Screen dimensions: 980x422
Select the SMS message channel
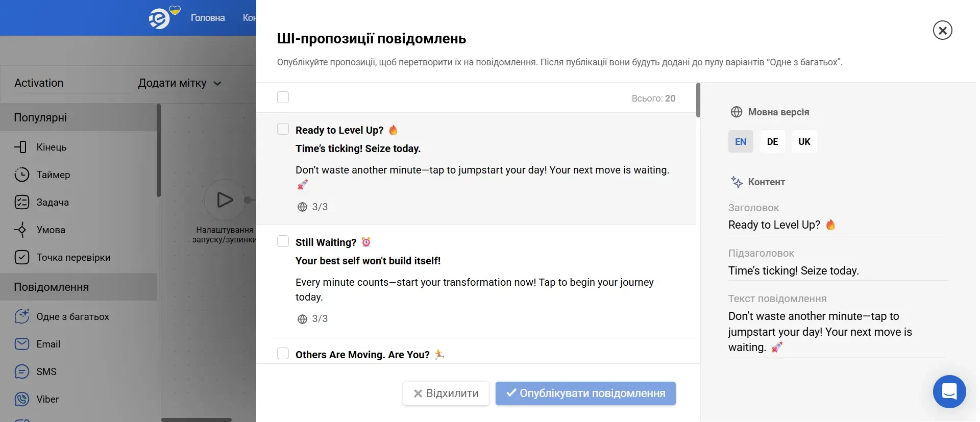[x=46, y=371]
